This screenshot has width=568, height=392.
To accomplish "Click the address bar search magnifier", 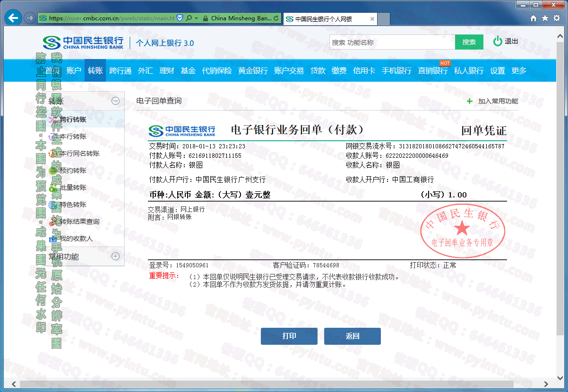I will point(189,18).
